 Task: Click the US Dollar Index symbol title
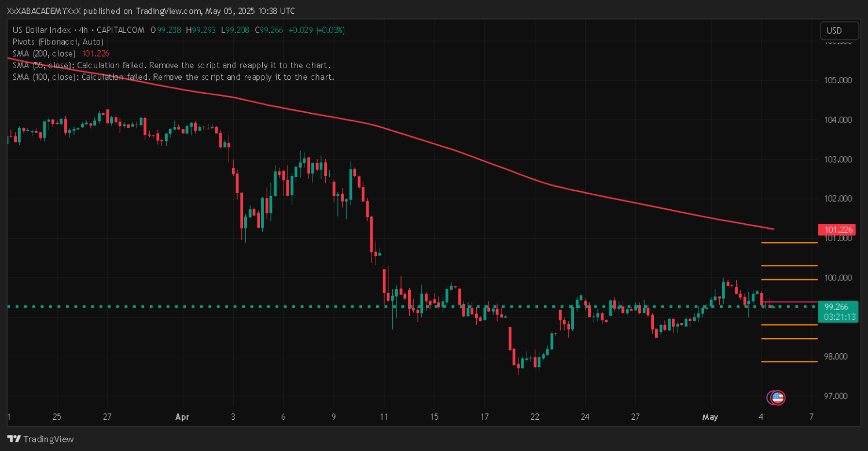pos(42,30)
